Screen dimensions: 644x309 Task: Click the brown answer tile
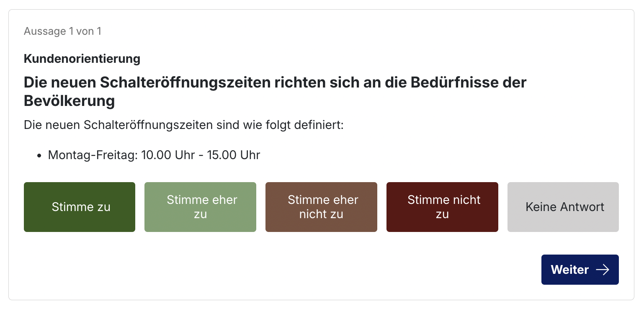click(321, 207)
